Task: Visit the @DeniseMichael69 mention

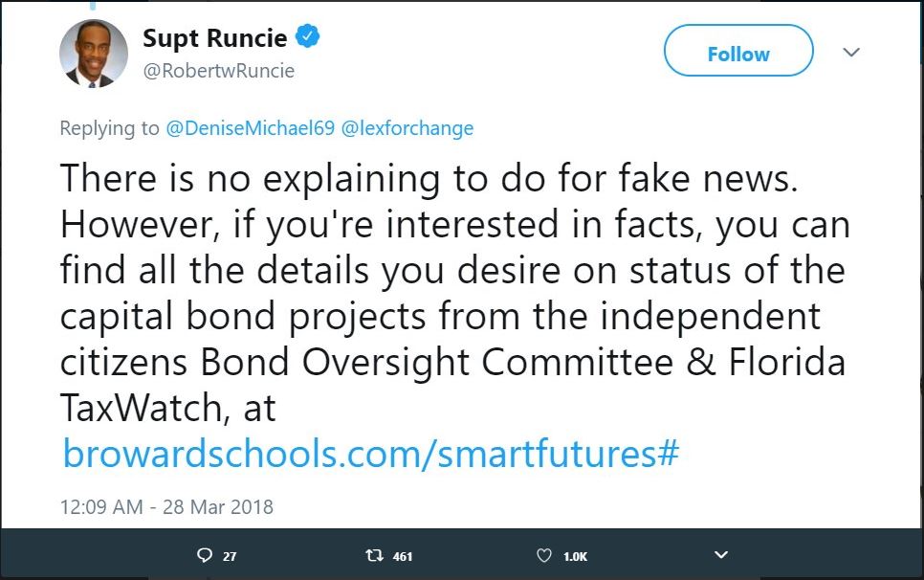Action: point(251,128)
